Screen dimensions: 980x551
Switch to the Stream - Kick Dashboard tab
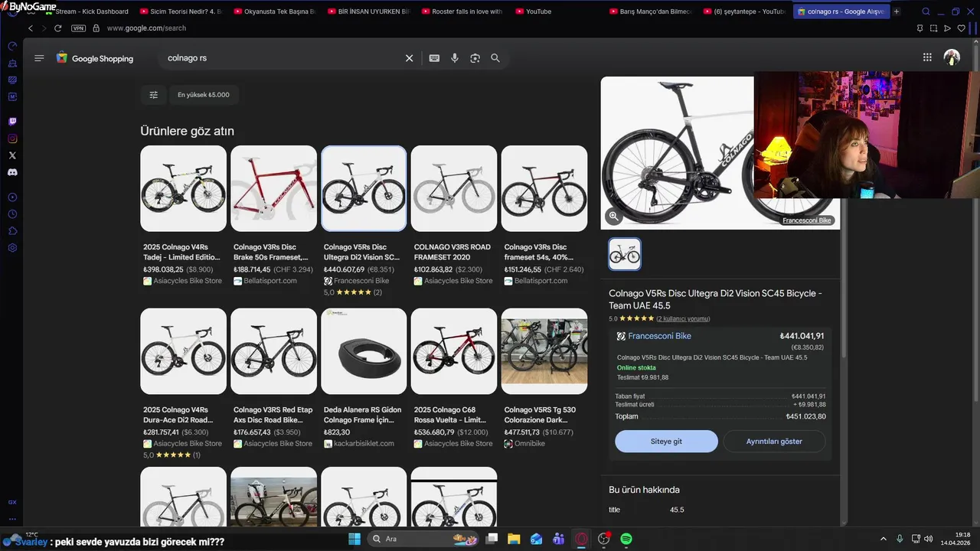coord(87,11)
